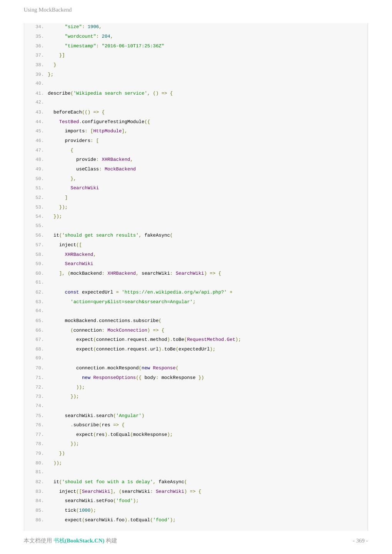Viewport: 392px width, 554px height.
Task: Click 'HttpModule' in the imports array
Action: (x=107, y=131)
